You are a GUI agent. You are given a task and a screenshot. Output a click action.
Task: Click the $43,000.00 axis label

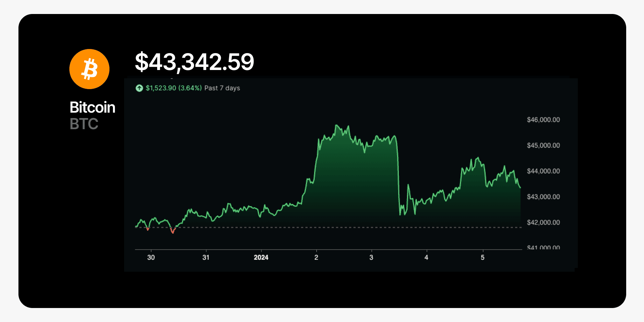pyautogui.click(x=543, y=197)
